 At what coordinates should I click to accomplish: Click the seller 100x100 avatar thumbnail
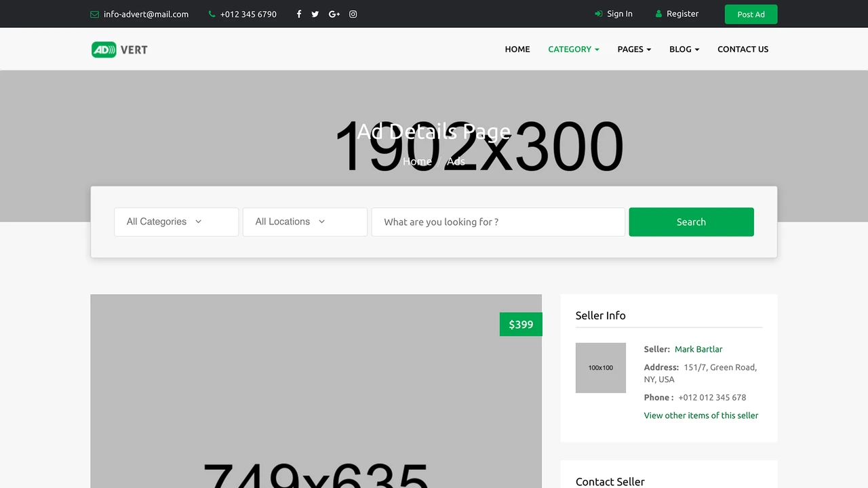pyautogui.click(x=601, y=367)
